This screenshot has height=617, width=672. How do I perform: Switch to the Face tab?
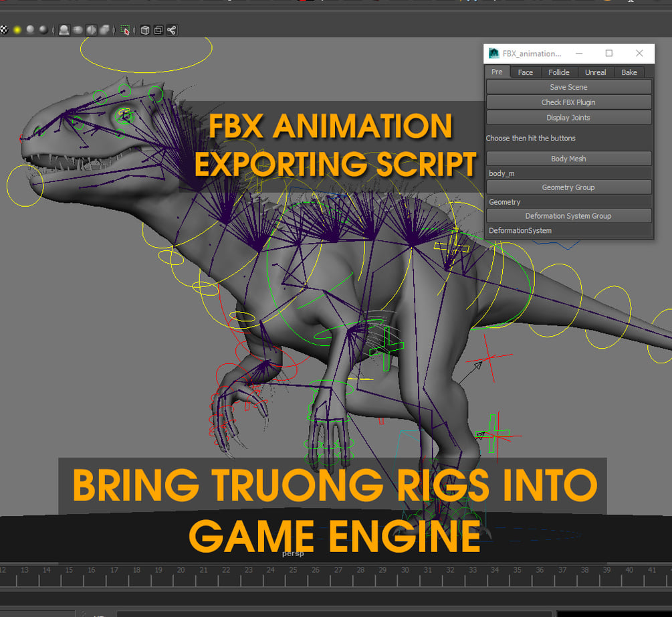[526, 72]
